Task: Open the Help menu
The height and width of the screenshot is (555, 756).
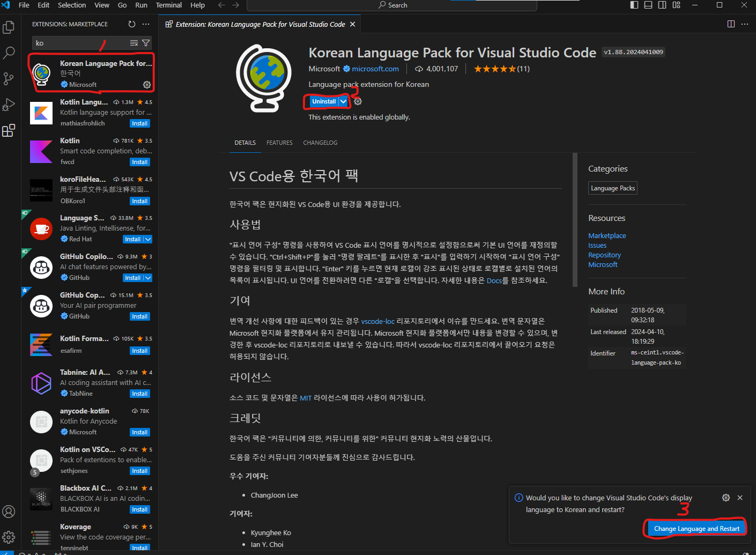Action: tap(197, 5)
